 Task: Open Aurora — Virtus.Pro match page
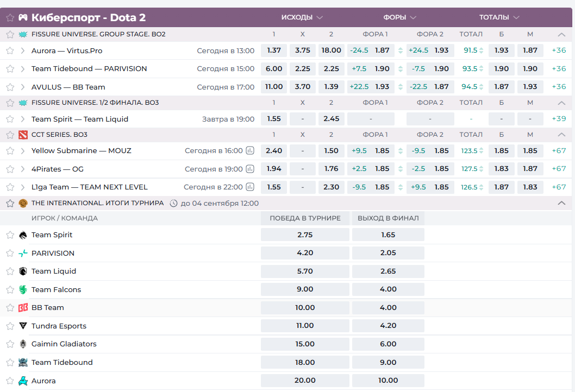pos(67,50)
